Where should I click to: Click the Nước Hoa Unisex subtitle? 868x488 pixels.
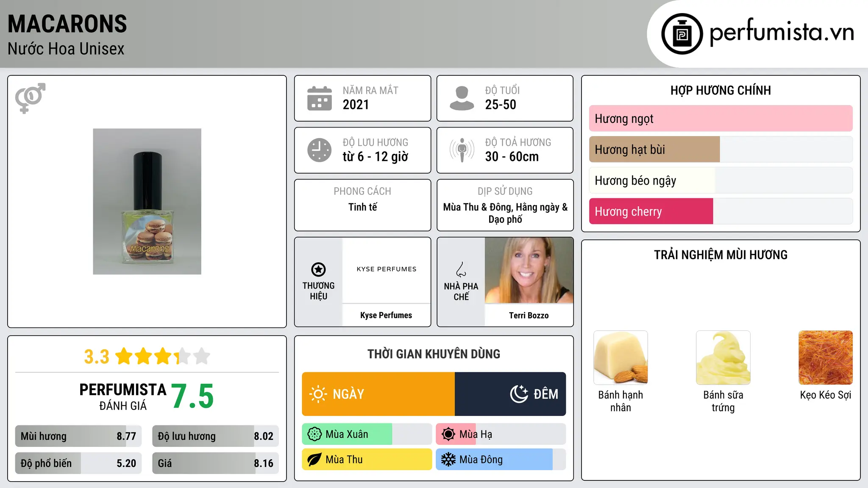click(66, 49)
